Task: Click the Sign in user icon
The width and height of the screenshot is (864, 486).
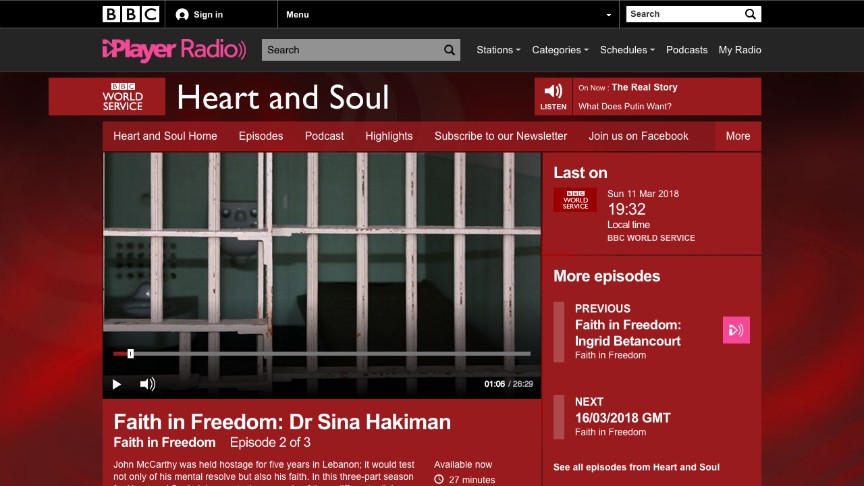Action: point(182,15)
